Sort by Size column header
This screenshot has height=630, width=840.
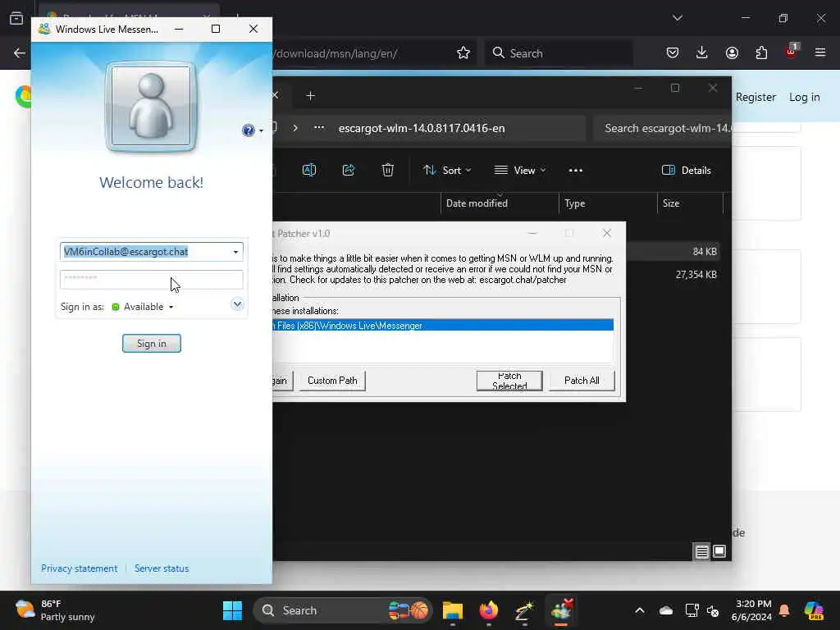pos(690,203)
